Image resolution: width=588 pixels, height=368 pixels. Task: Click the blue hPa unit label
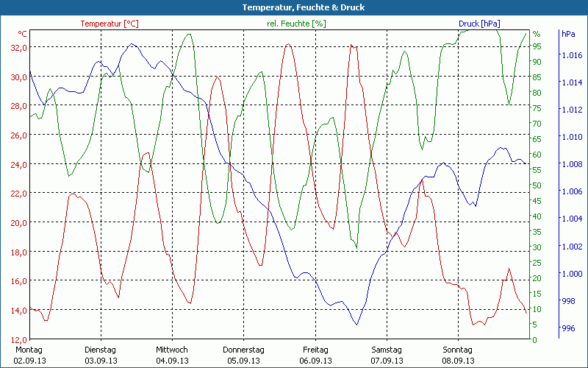[x=568, y=34]
